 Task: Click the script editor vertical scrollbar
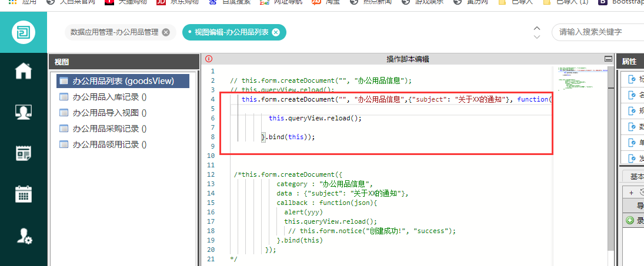[x=610, y=158]
